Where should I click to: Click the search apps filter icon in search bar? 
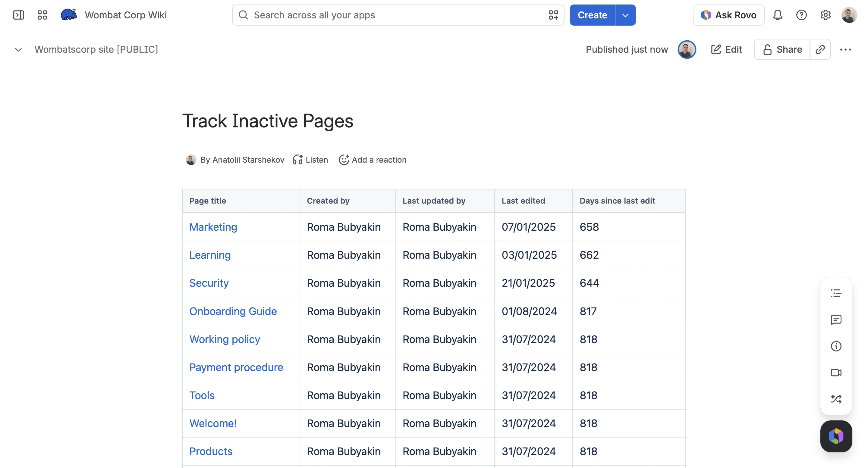[x=553, y=15]
